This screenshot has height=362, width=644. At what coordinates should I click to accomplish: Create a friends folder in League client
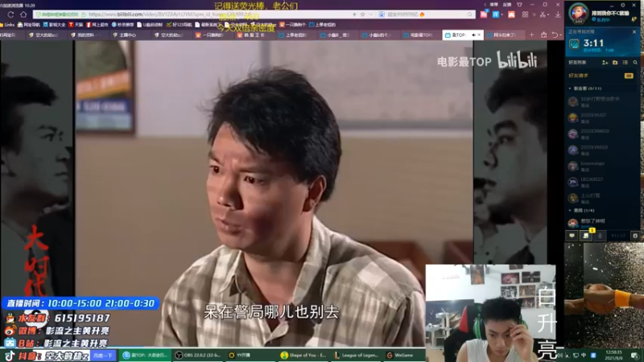615,63
